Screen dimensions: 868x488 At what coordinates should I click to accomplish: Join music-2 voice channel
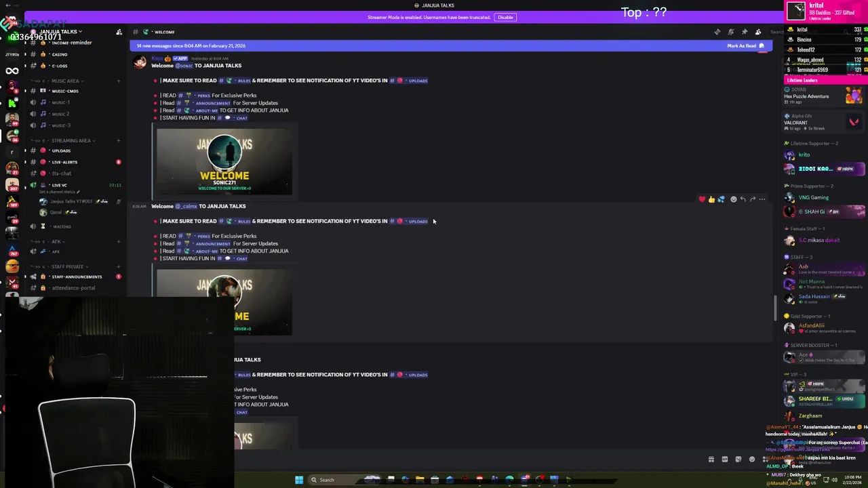pos(75,114)
